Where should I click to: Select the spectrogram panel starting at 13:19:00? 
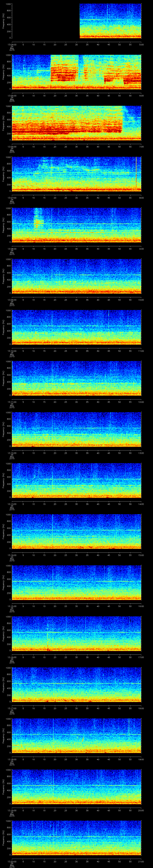pyautogui.click(x=77, y=787)
